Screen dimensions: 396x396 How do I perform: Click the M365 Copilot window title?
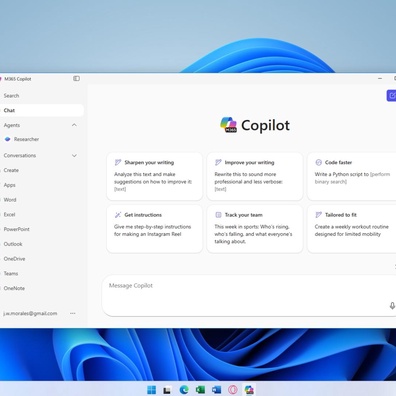(x=18, y=79)
